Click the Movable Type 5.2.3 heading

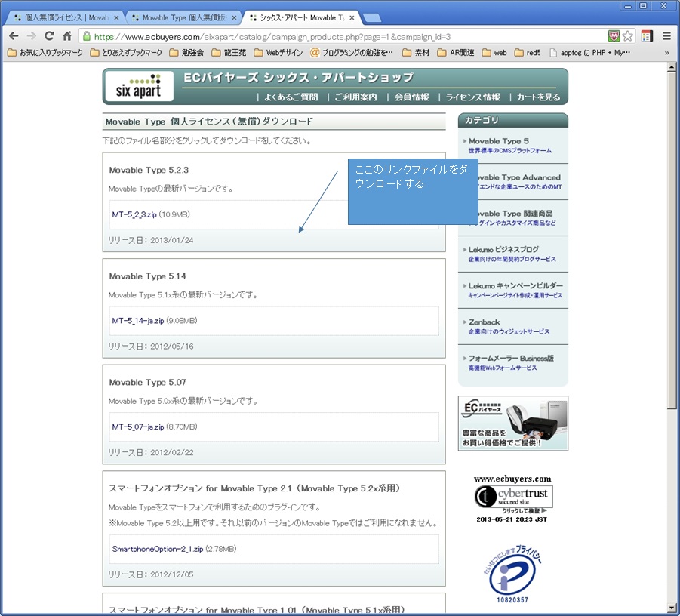[x=149, y=170]
